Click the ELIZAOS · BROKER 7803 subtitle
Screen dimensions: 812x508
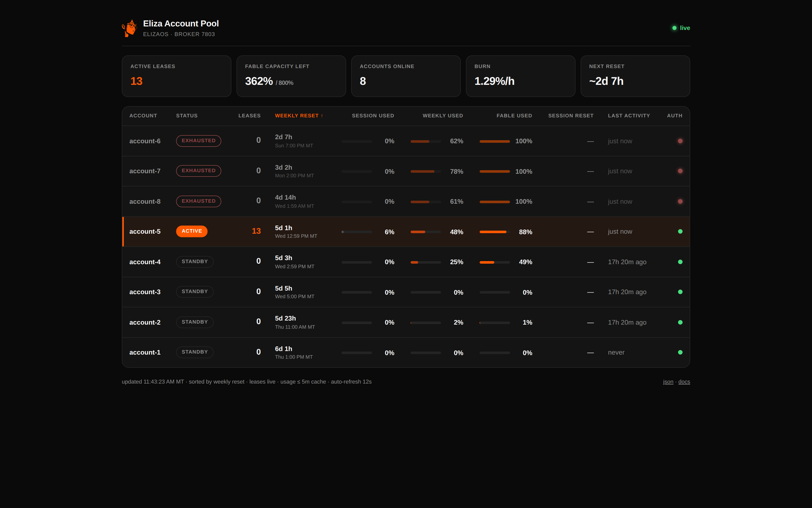point(179,34)
